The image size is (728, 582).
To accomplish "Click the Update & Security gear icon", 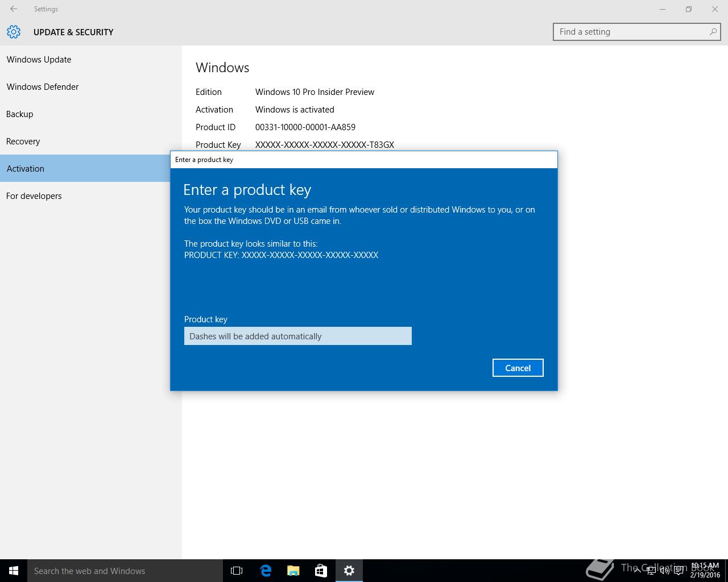I will click(14, 32).
